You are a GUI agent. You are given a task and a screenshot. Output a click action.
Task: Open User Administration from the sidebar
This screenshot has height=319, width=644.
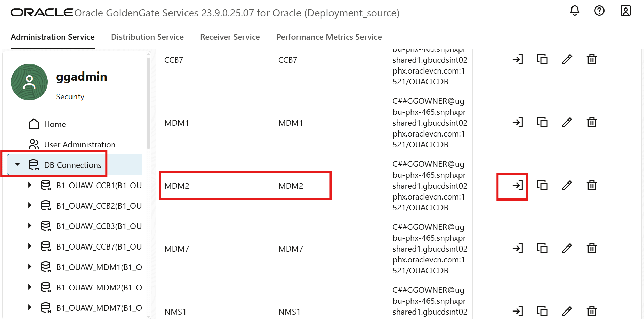tap(80, 144)
